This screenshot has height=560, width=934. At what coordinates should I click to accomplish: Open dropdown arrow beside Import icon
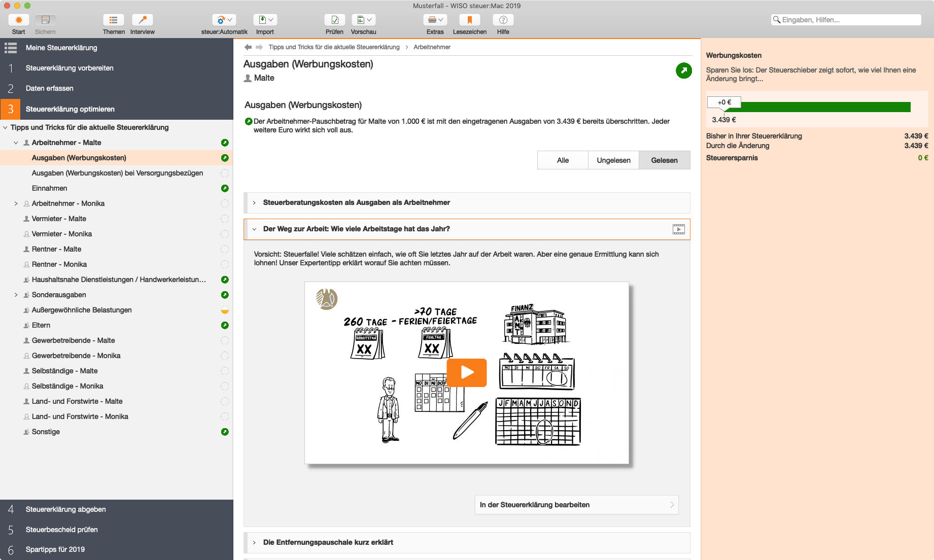pos(271,20)
